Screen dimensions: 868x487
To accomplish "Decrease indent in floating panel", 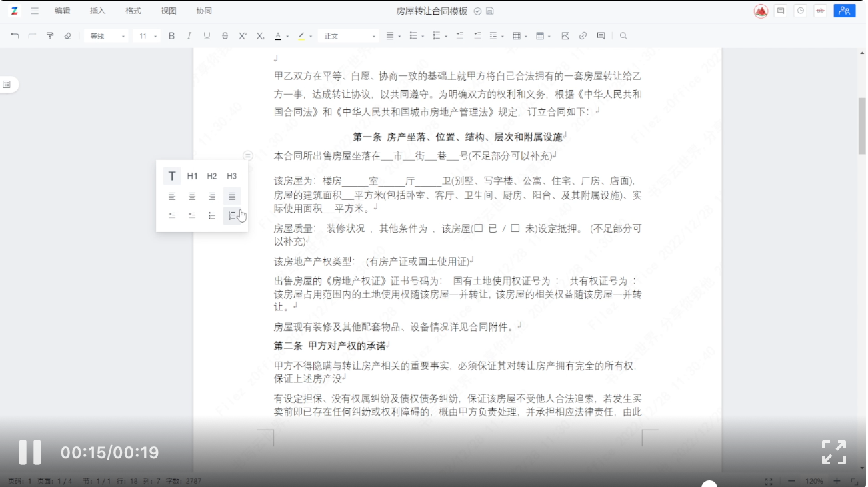I will (172, 216).
